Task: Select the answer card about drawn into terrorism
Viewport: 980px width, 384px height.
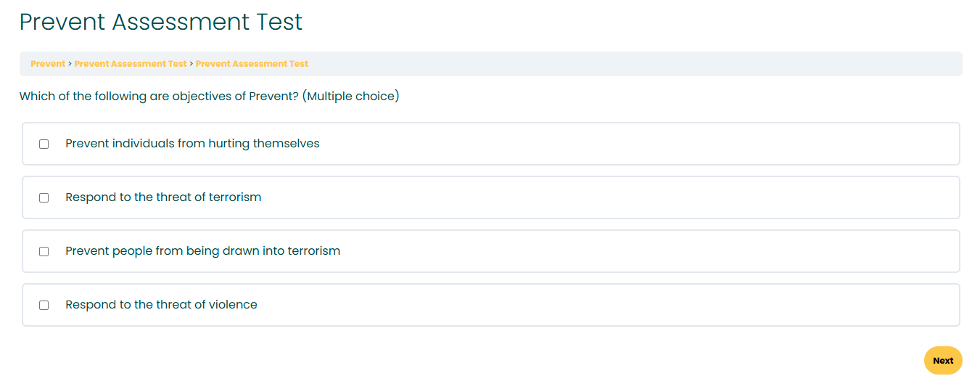Action: point(491,251)
